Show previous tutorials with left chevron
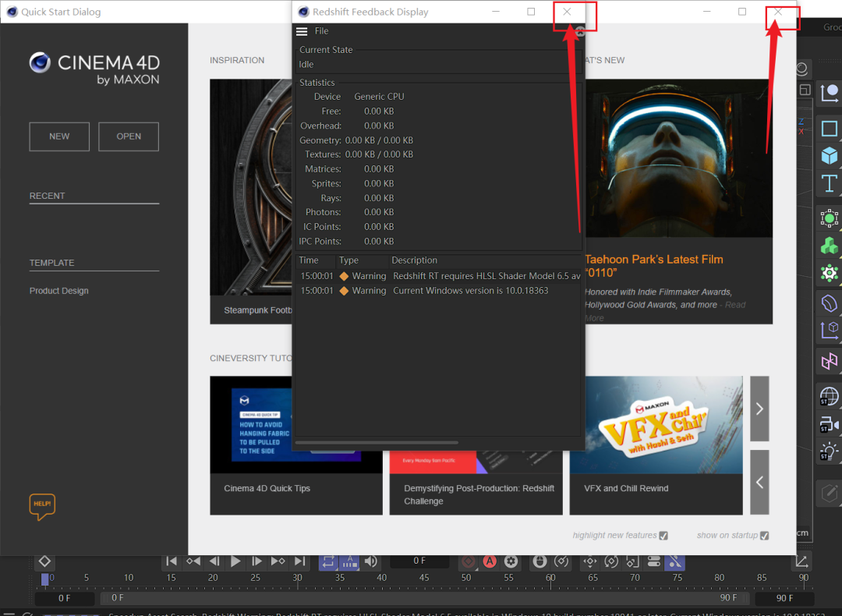The image size is (842, 616). pos(759,483)
